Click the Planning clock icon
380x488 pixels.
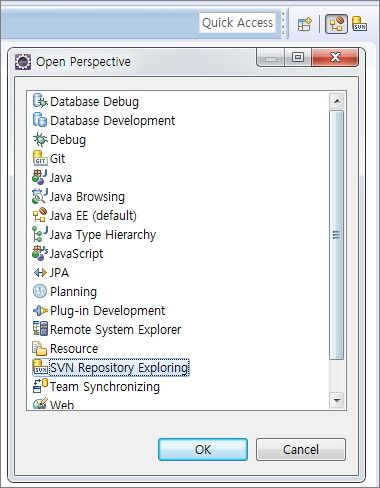(40, 291)
